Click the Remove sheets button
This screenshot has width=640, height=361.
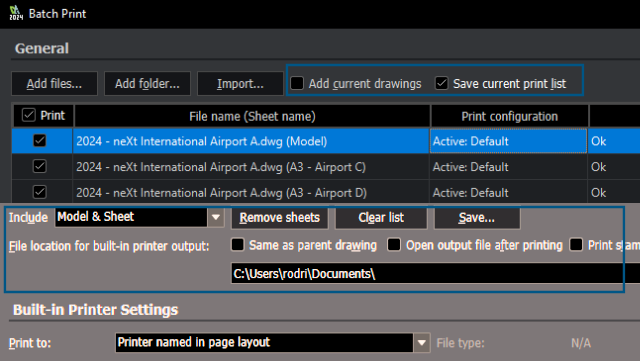coord(280,218)
